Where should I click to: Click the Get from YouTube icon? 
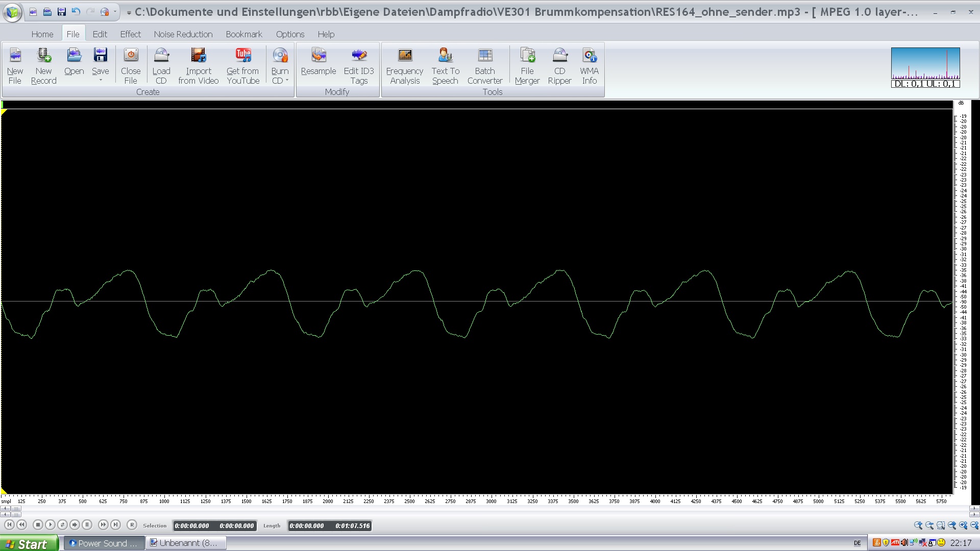(x=243, y=56)
